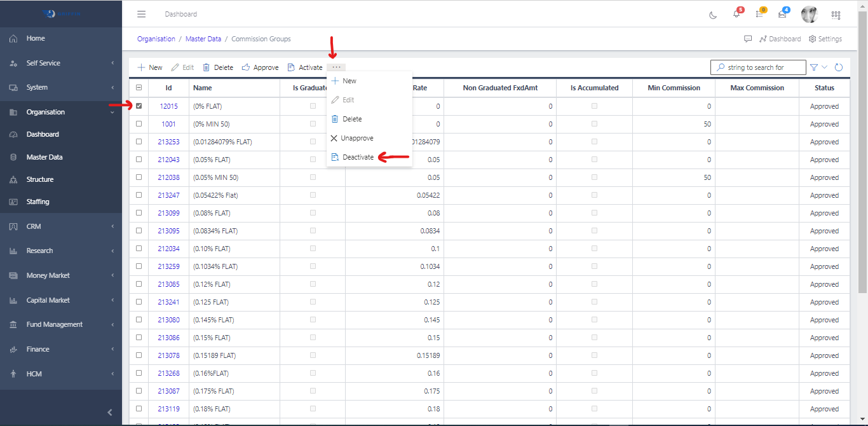Click the Approve toolbar button
868x426 pixels.
(x=261, y=67)
